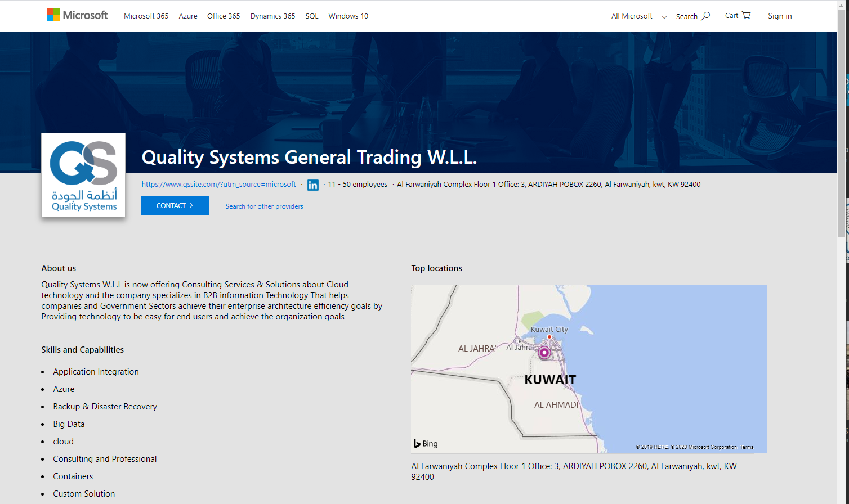Click the Quality Systems company logo
The height and width of the screenshot is (504, 849).
coord(83,174)
